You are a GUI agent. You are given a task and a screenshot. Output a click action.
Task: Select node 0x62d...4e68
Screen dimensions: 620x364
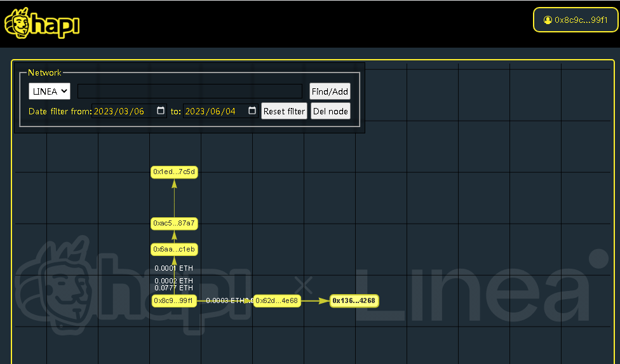click(x=277, y=300)
